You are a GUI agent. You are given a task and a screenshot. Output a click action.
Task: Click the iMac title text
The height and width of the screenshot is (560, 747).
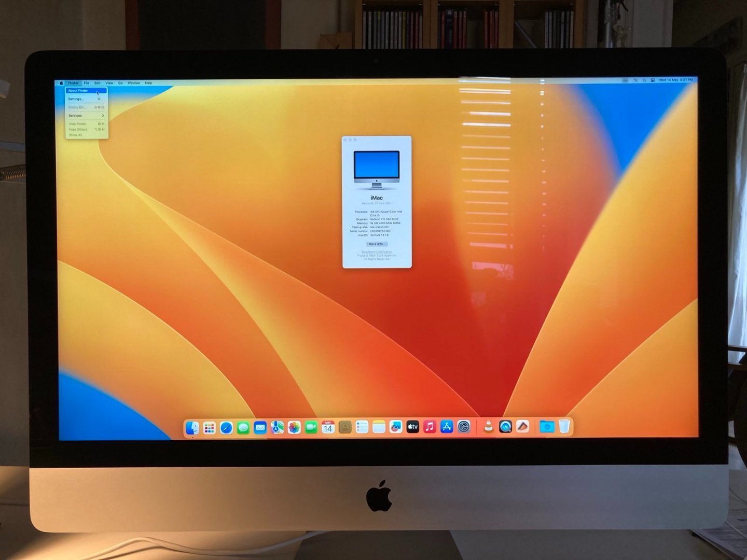pyautogui.click(x=377, y=198)
